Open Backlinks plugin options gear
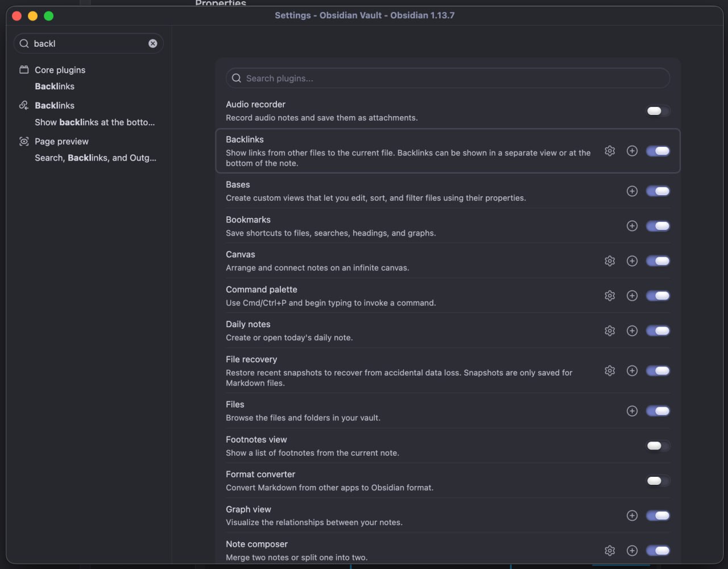Screen dimensions: 728x569 pyautogui.click(x=610, y=151)
